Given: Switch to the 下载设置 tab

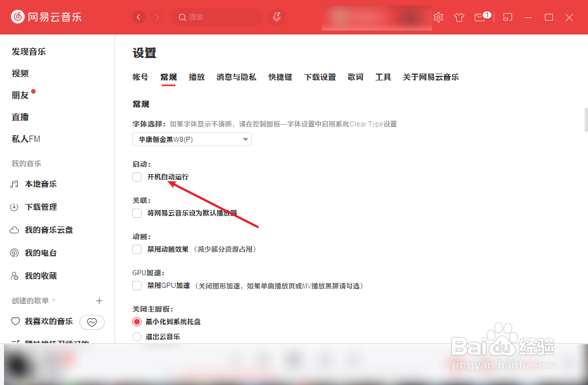Looking at the screenshot, I should (x=320, y=76).
